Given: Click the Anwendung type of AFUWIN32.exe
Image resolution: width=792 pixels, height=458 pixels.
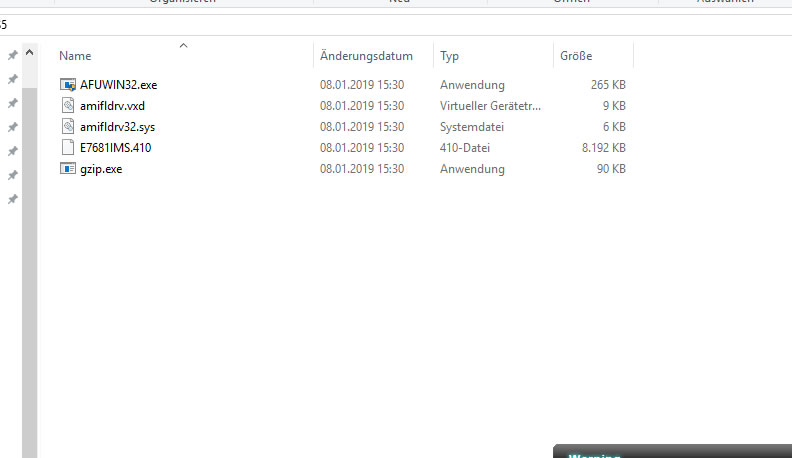Looking at the screenshot, I should point(472,85).
